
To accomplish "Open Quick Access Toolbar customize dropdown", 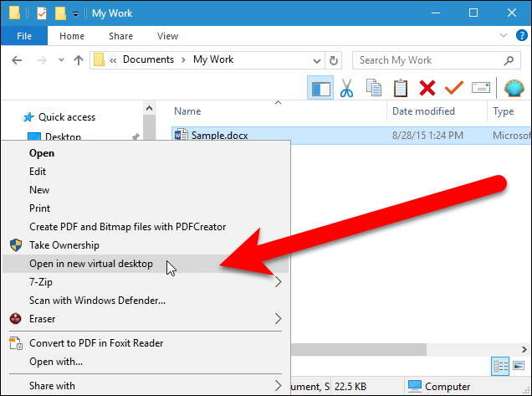I will [75, 14].
